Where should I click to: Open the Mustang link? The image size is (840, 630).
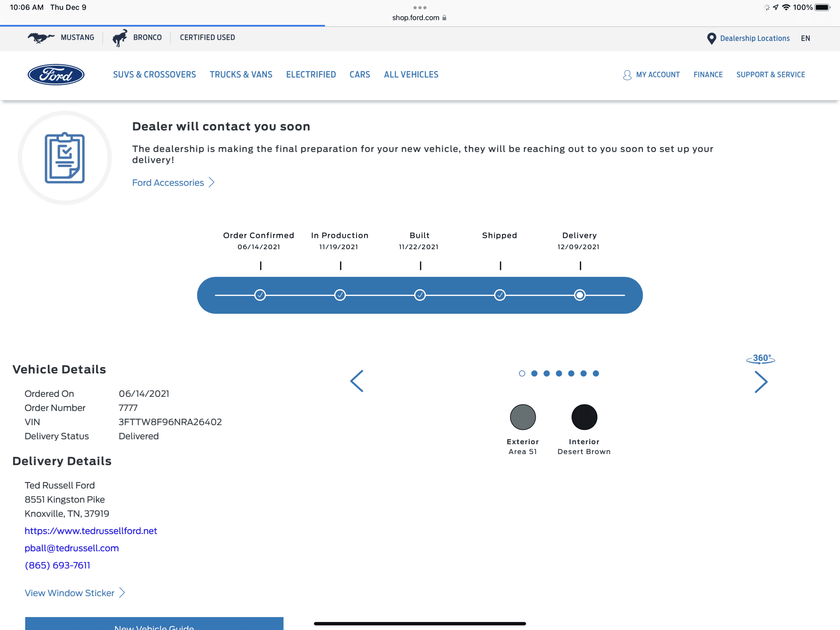[77, 37]
